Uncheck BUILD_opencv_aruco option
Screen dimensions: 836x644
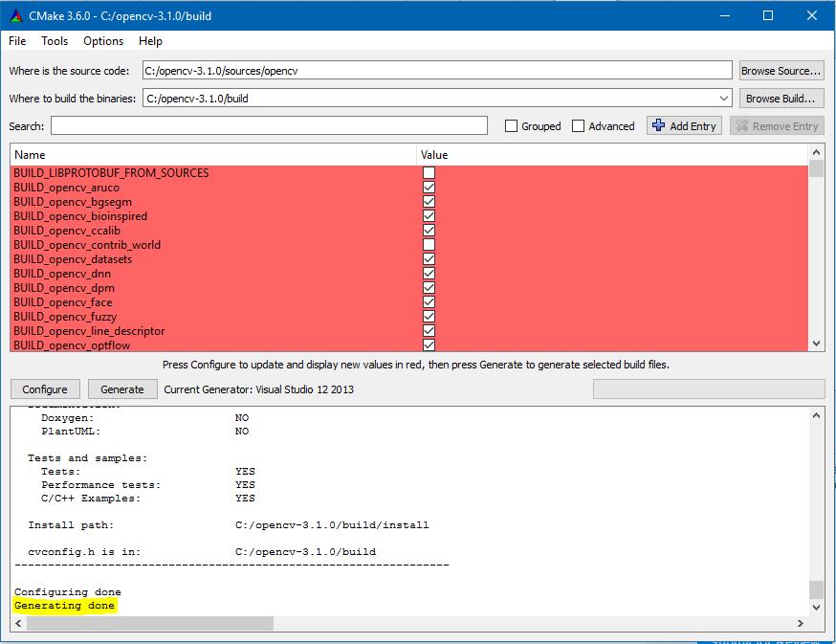point(429,188)
